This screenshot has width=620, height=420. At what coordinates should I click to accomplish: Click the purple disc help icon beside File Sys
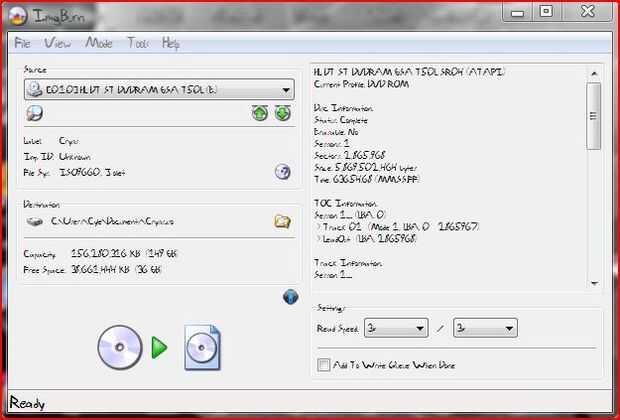click(x=283, y=172)
